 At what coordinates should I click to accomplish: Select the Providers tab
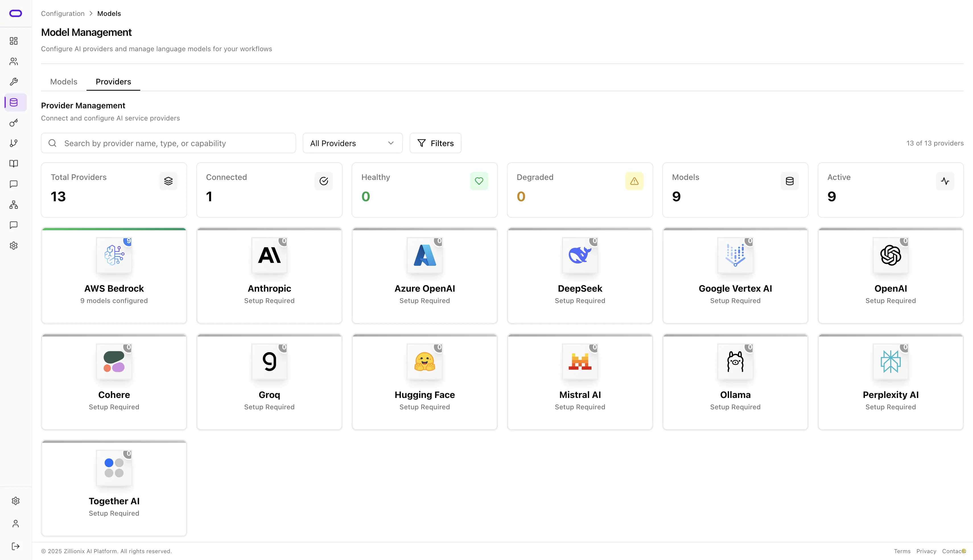coord(113,82)
